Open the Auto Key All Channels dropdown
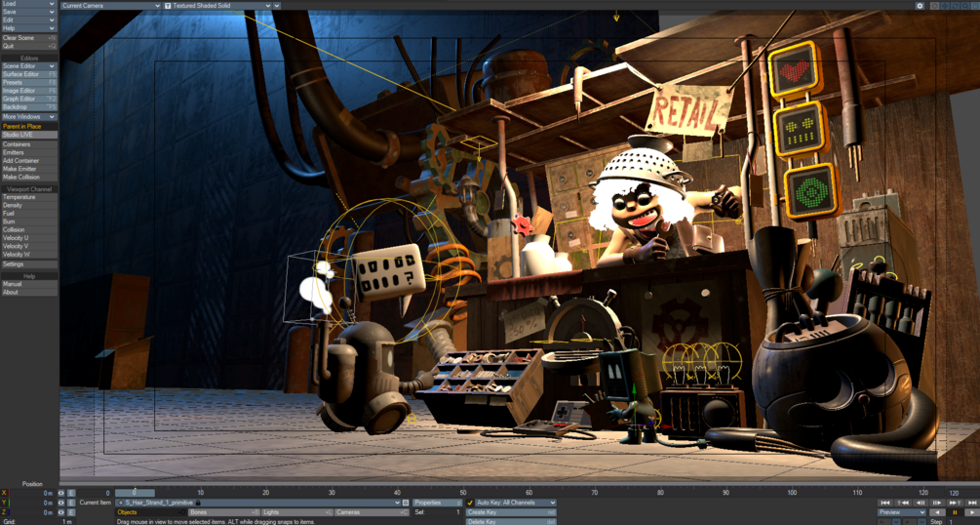The image size is (980, 525). coord(516,503)
